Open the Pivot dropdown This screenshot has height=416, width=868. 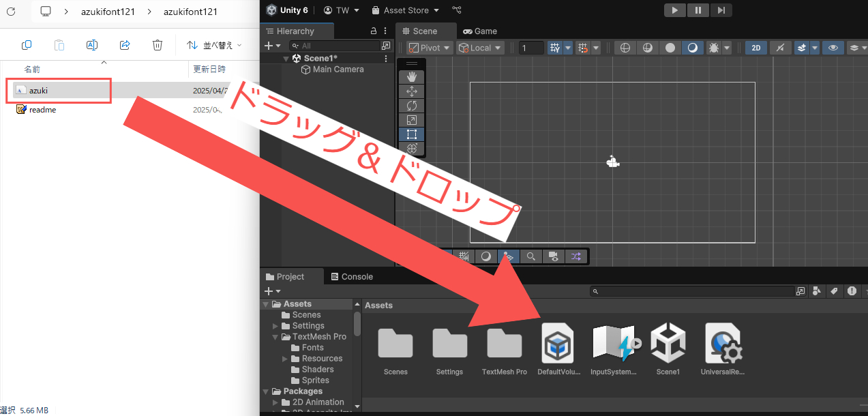(x=428, y=48)
